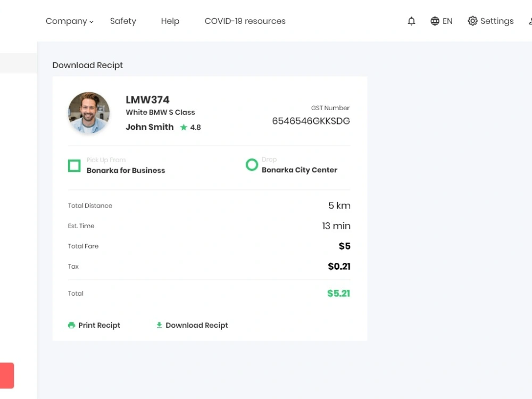Select the vehicle plate LMW374

147,100
